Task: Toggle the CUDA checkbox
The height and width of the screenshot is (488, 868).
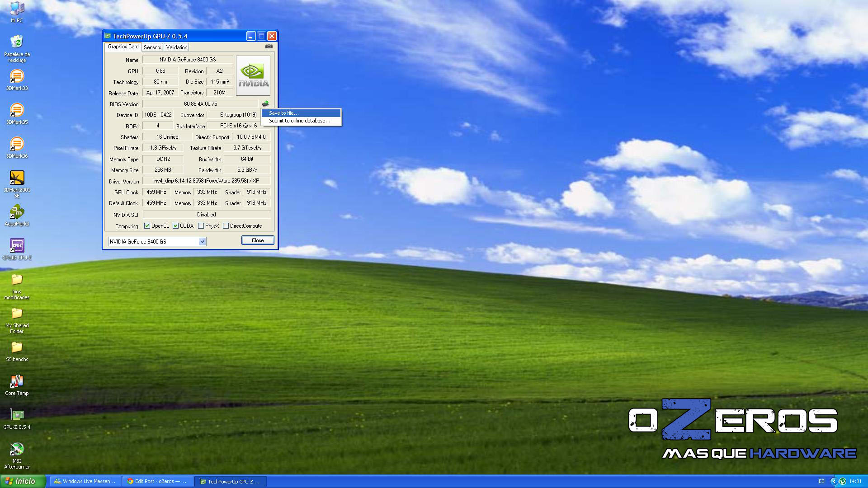Action: pyautogui.click(x=175, y=226)
